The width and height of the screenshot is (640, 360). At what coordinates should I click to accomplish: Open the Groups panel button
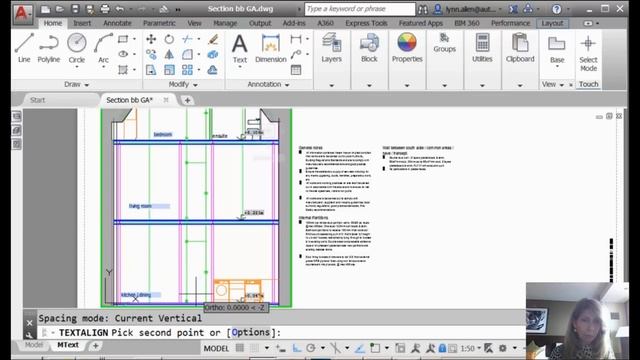444,43
